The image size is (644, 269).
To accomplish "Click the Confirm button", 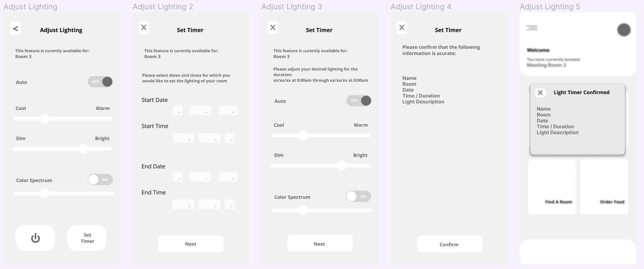I will click(x=449, y=244).
